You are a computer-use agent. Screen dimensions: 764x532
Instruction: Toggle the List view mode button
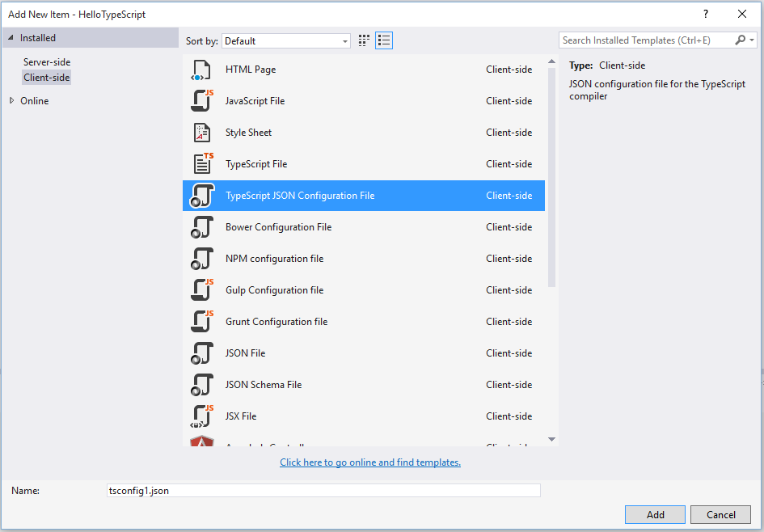click(383, 40)
